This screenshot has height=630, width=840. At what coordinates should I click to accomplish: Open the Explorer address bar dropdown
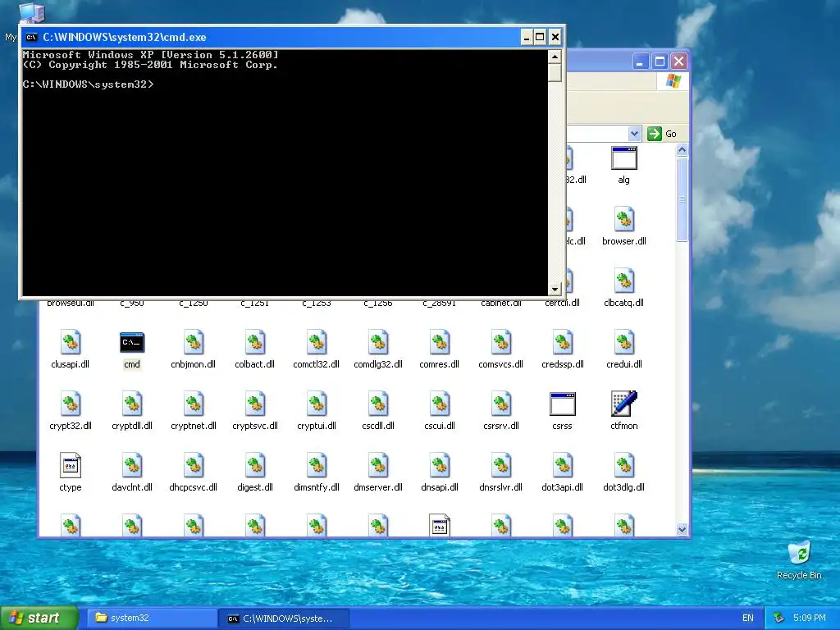634,134
